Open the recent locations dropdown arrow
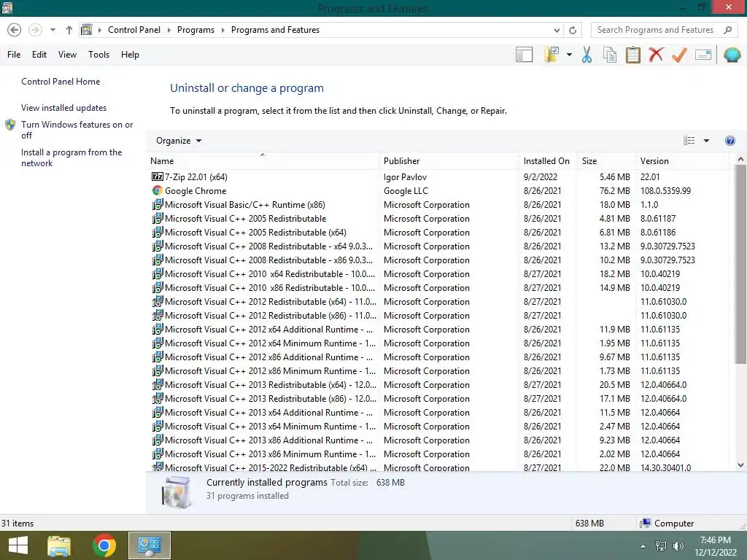 (53, 30)
